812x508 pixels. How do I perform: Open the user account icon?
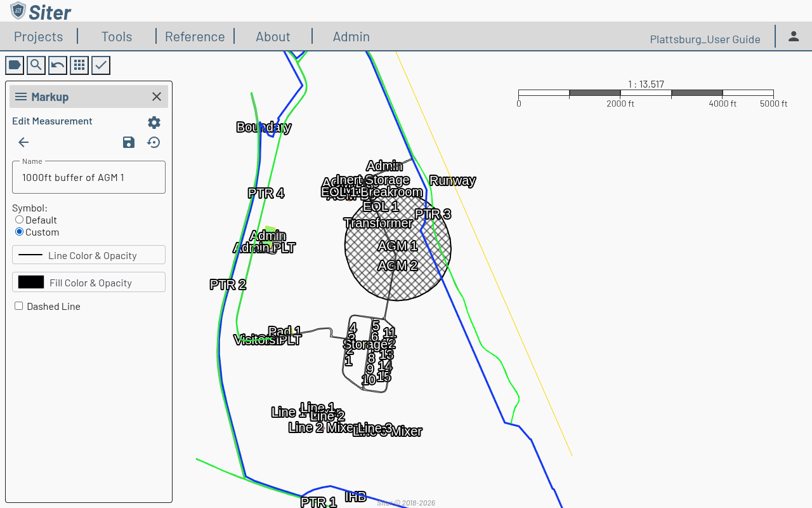pyautogui.click(x=794, y=36)
